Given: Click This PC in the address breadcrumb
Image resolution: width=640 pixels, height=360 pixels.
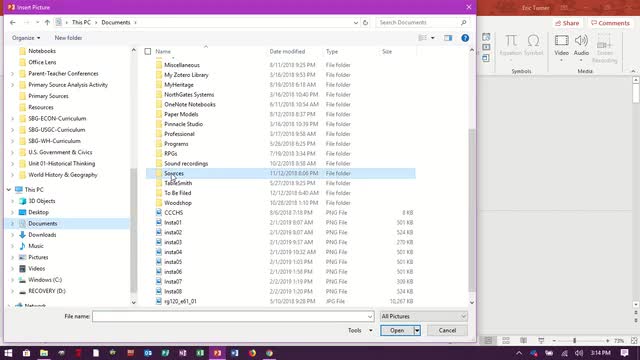Looking at the screenshot, I should [x=81, y=22].
